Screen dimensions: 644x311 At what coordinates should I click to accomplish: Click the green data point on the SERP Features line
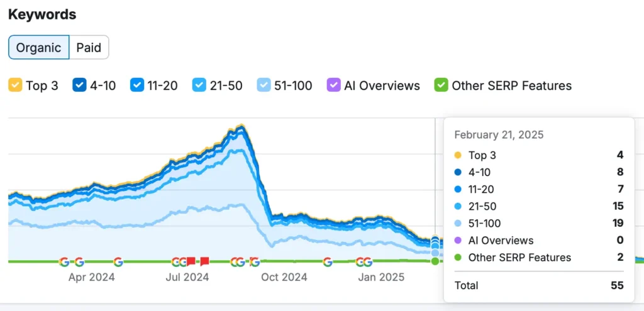pos(435,261)
